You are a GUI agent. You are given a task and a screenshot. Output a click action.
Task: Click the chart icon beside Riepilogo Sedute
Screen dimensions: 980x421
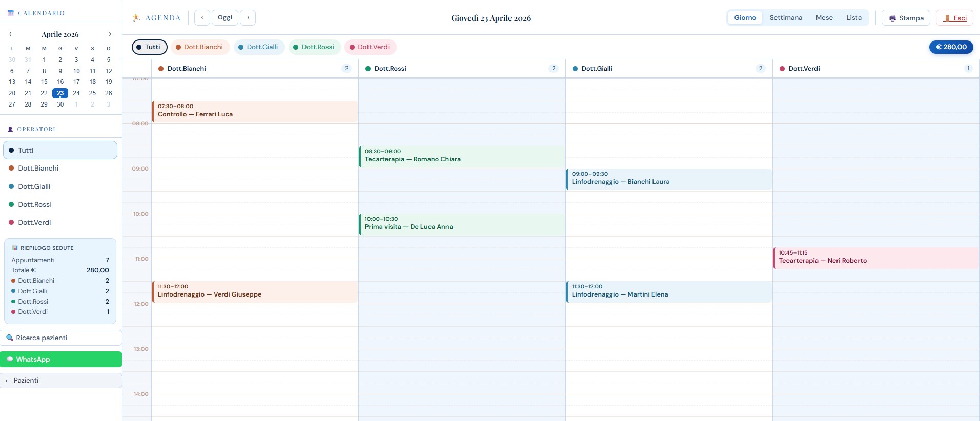[15, 248]
